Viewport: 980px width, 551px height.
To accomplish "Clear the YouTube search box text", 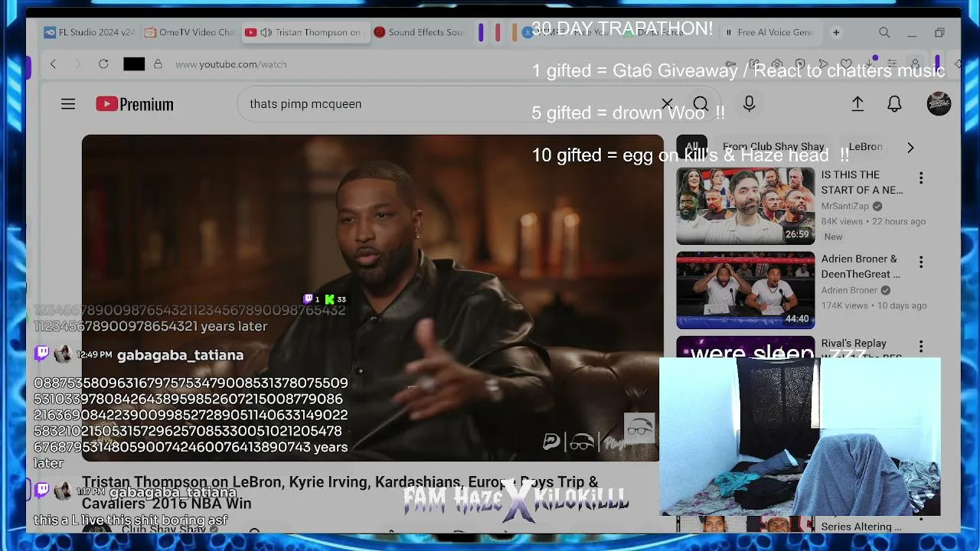I will pyautogui.click(x=667, y=104).
